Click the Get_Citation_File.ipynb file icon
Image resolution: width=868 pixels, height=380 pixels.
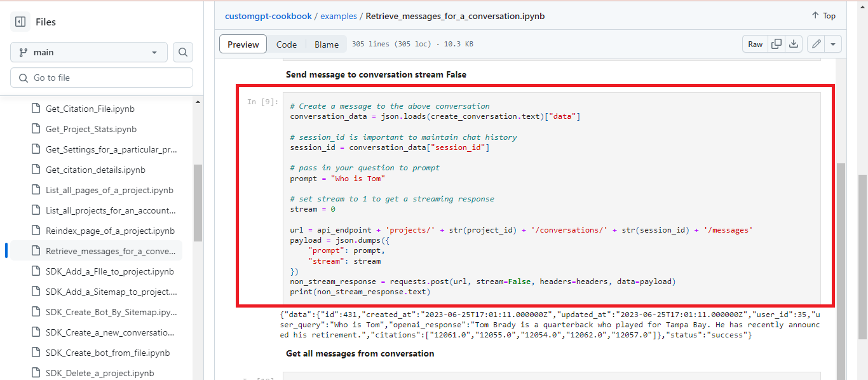click(x=36, y=108)
